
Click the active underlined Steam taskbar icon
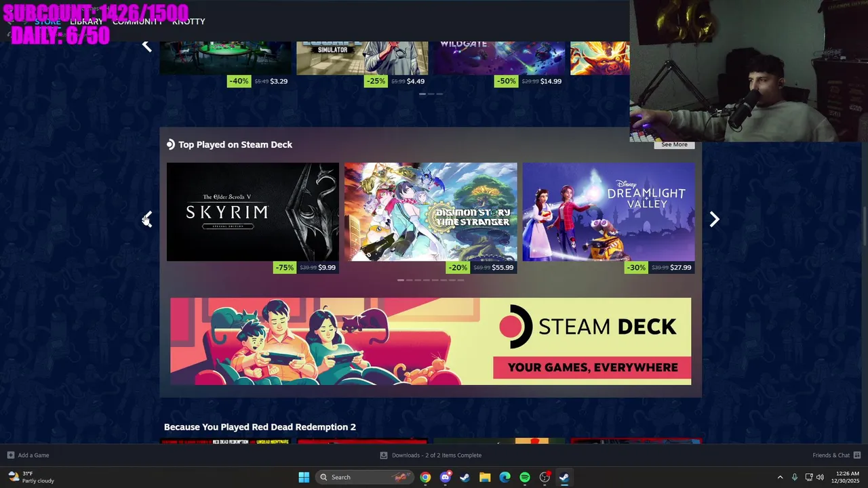point(564,477)
